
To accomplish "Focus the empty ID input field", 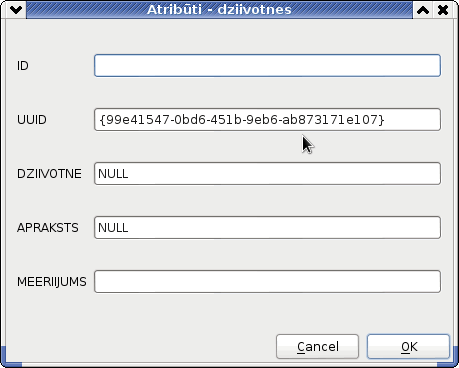I will coord(267,65).
